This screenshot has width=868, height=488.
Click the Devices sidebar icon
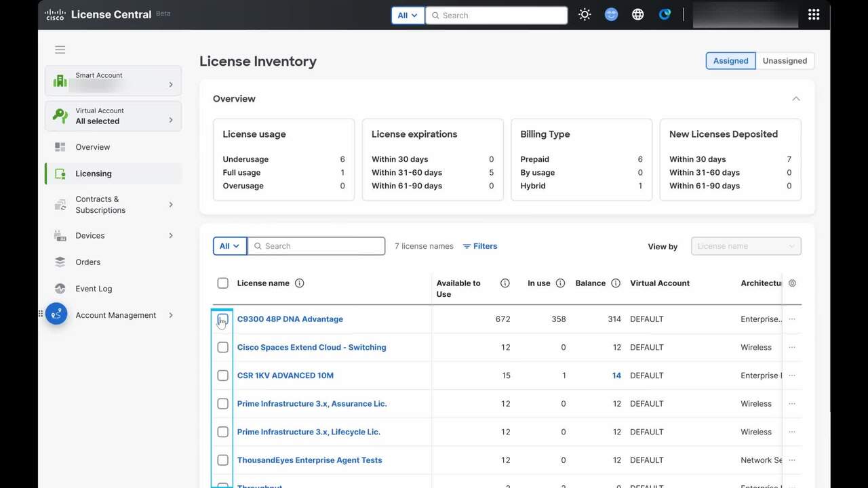pyautogui.click(x=60, y=236)
